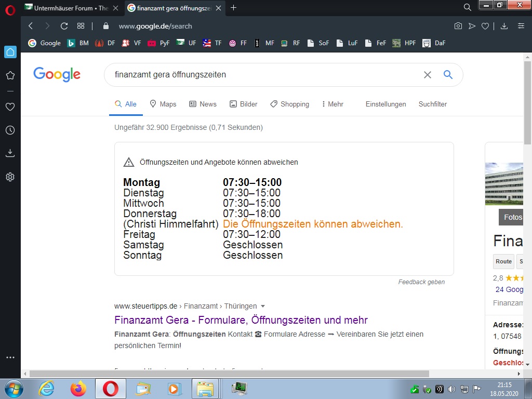Expand steuertipps.de result dropdown arrow
532x399 pixels.
263,306
